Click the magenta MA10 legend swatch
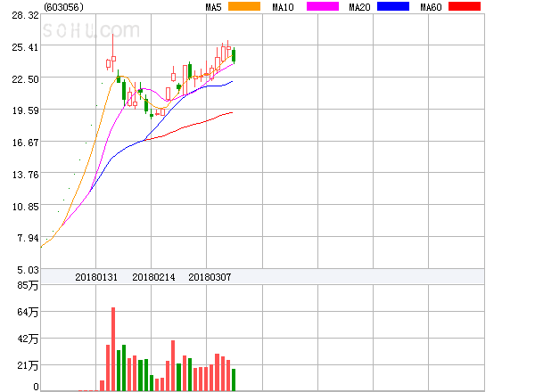The height and width of the screenshot is (392, 535). point(323,6)
